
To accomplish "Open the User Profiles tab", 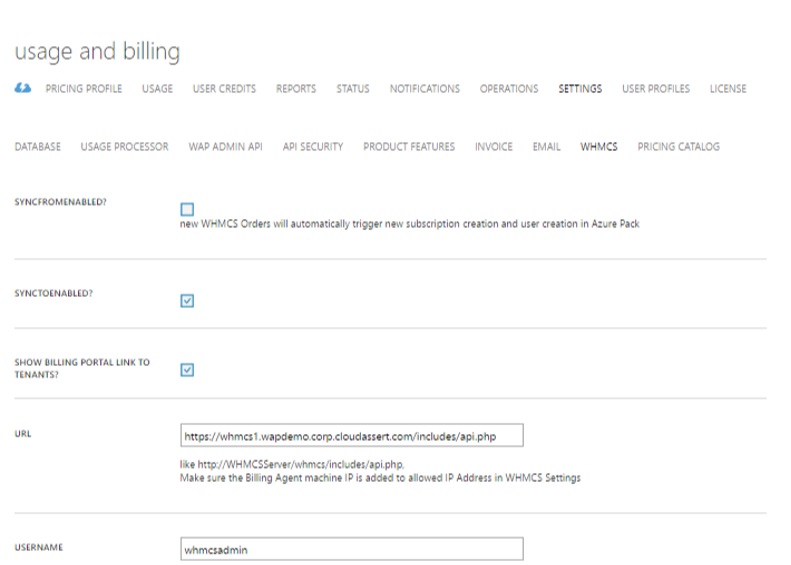I will pyautogui.click(x=656, y=89).
